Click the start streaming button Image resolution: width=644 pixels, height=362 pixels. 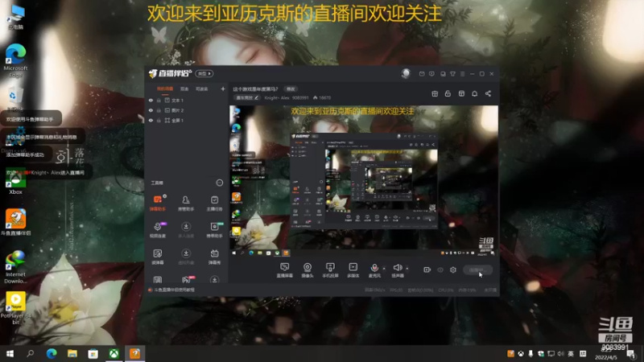477,269
